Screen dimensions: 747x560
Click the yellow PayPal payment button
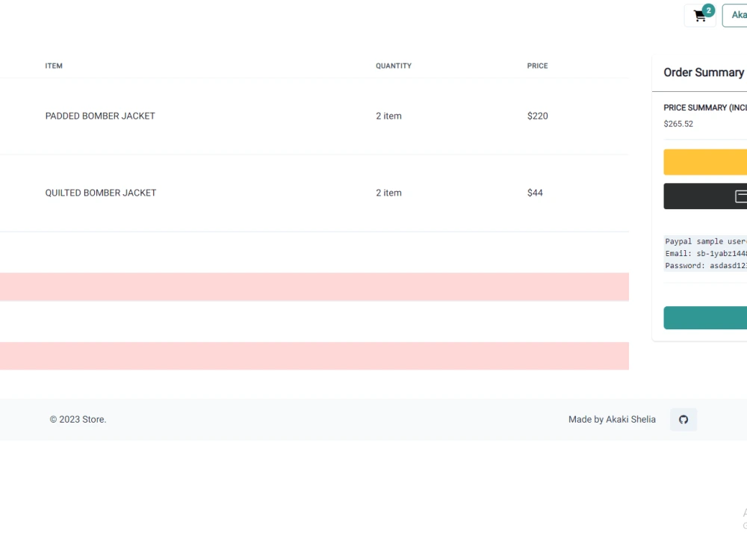point(705,162)
